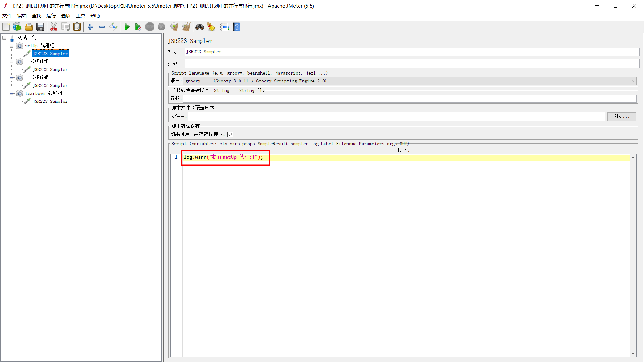The height and width of the screenshot is (362, 644).
Task: Select JSR223 Sampler under 一号线程组
Action: pos(50,69)
